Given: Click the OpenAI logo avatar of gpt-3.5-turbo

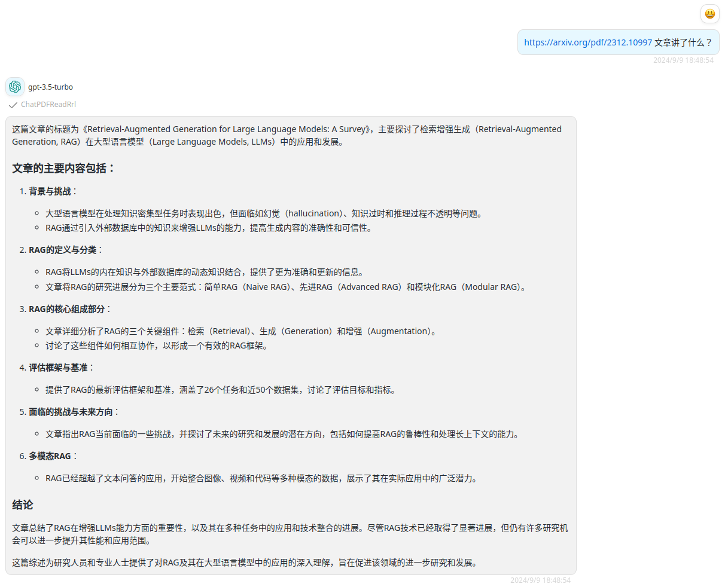Looking at the screenshot, I should point(15,87).
